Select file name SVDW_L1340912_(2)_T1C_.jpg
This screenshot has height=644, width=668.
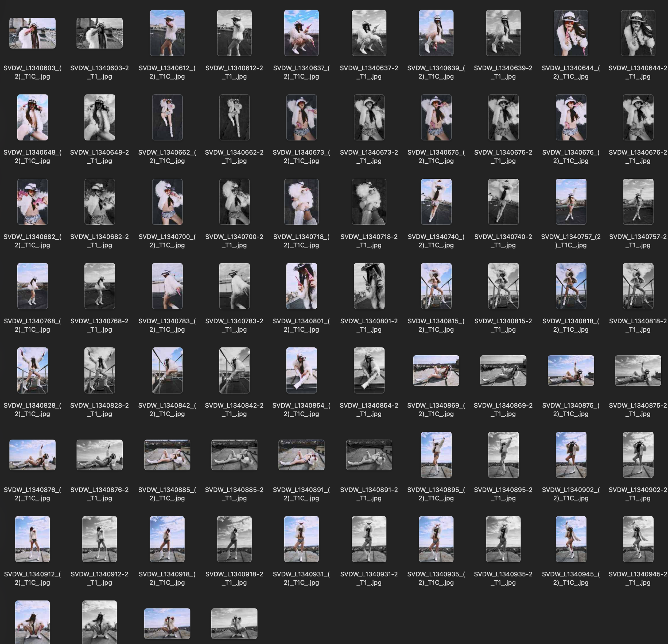(x=32, y=578)
